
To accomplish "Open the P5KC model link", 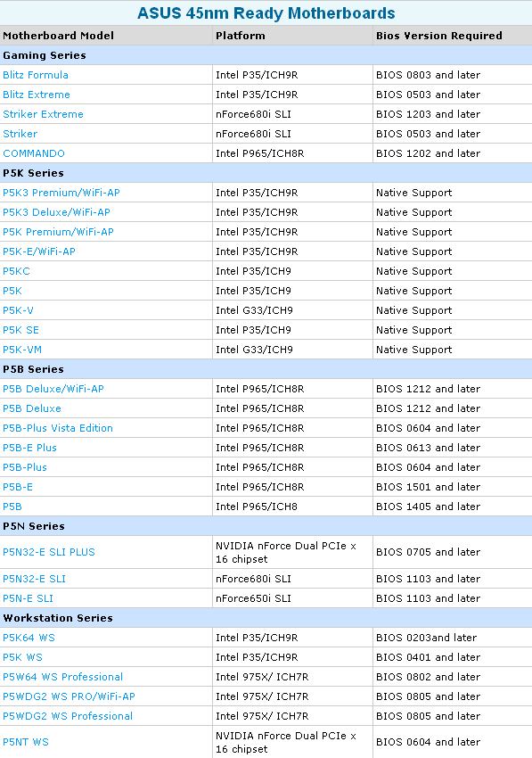I will pos(16,271).
